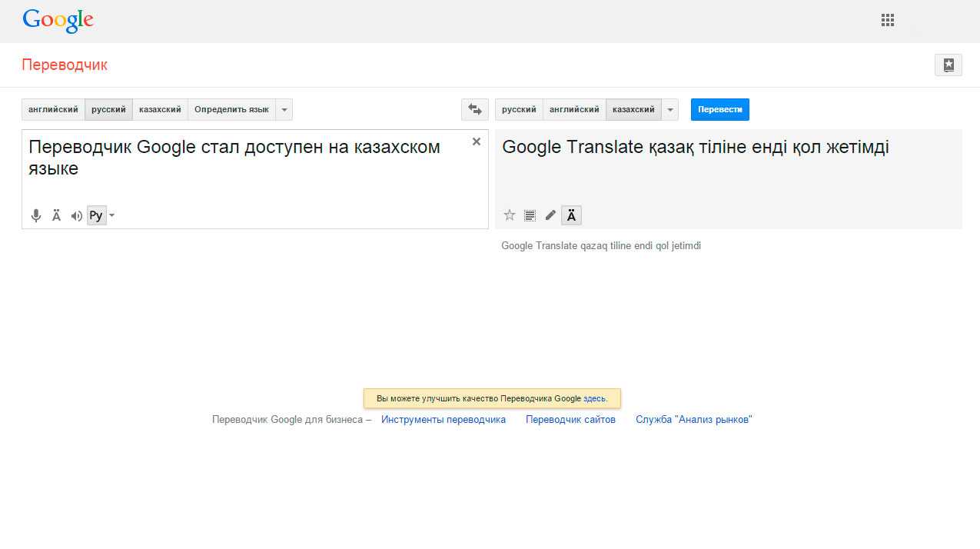Choose русский as source language
This screenshot has height=549, width=980.
coord(108,110)
